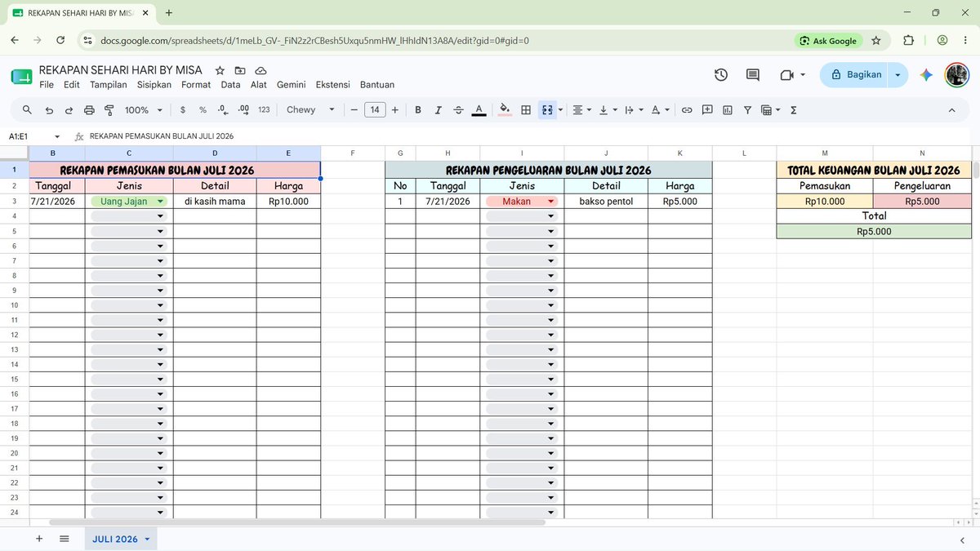Open the zoom level dropdown at 100%
Viewport: 980px width, 551px height.
[x=144, y=109]
